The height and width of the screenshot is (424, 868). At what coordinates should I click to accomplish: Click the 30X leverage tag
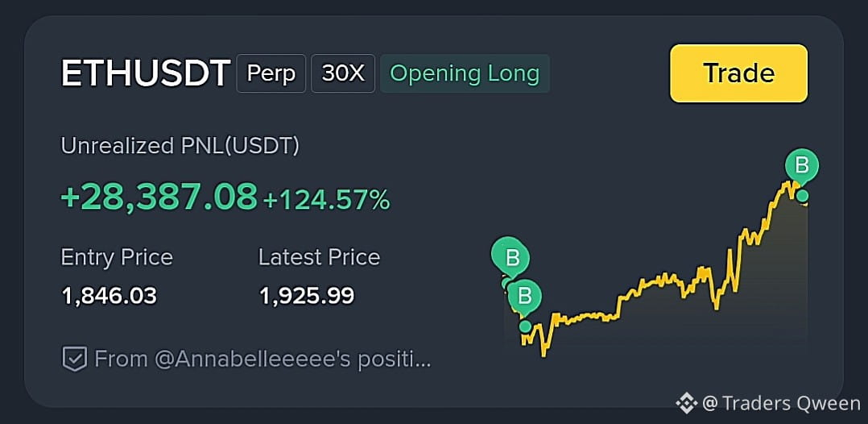(343, 73)
